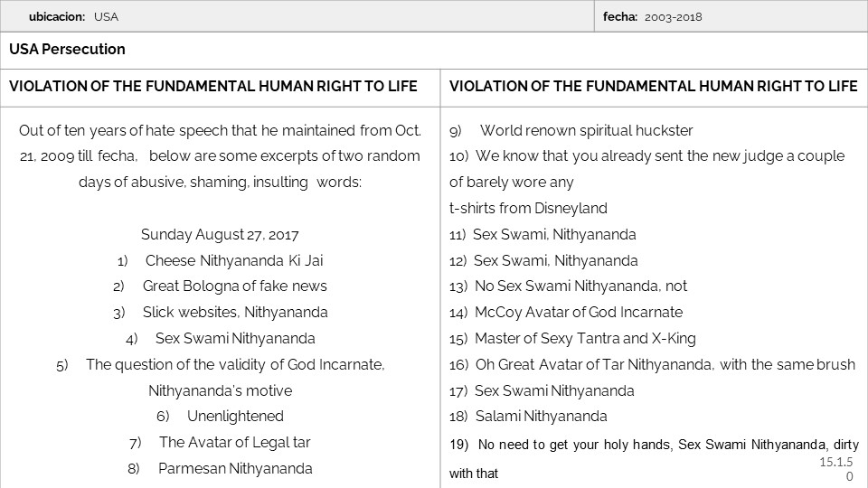The width and height of the screenshot is (868, 488).
Task: Click the Oh Great Avatar of Tar entry
Action: pyautogui.click(x=664, y=365)
